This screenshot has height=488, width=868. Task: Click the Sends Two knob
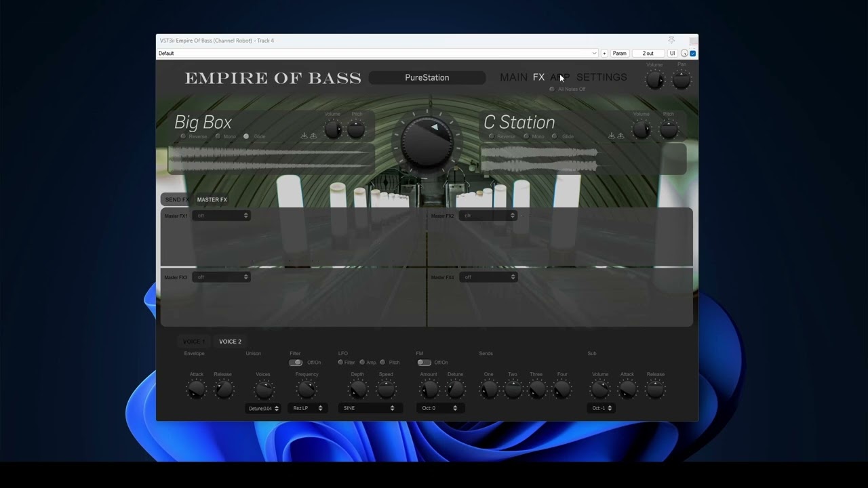pos(513,390)
